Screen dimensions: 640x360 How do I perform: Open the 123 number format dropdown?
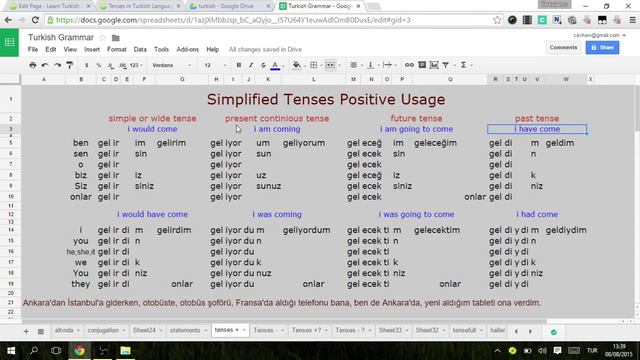pos(136,65)
